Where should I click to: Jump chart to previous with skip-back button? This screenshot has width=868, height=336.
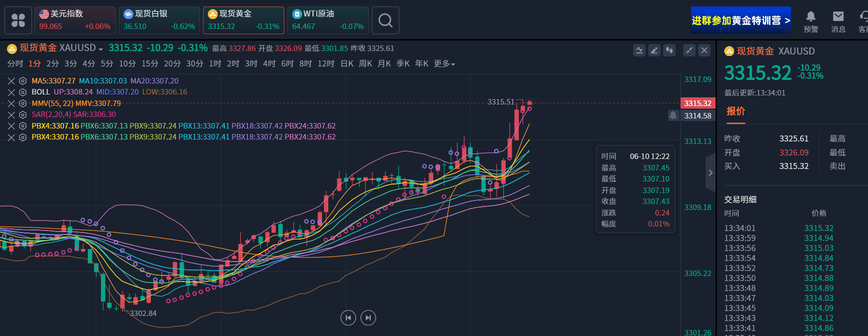click(348, 317)
